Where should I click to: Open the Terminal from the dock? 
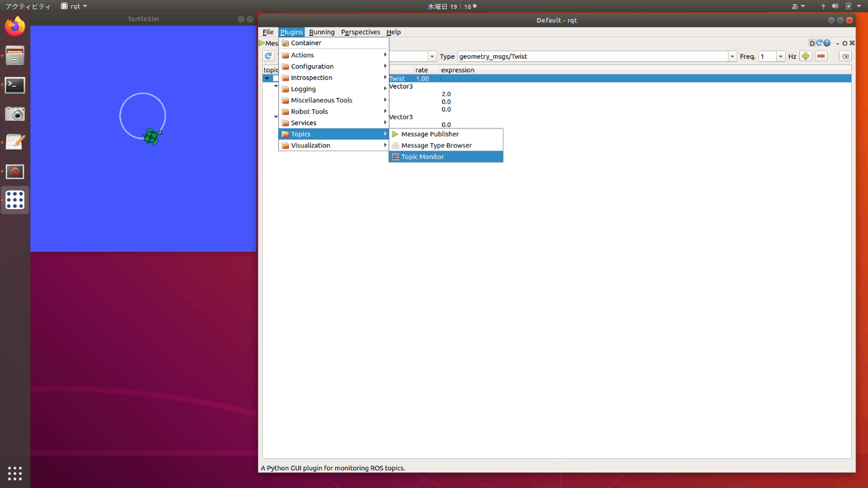point(15,86)
